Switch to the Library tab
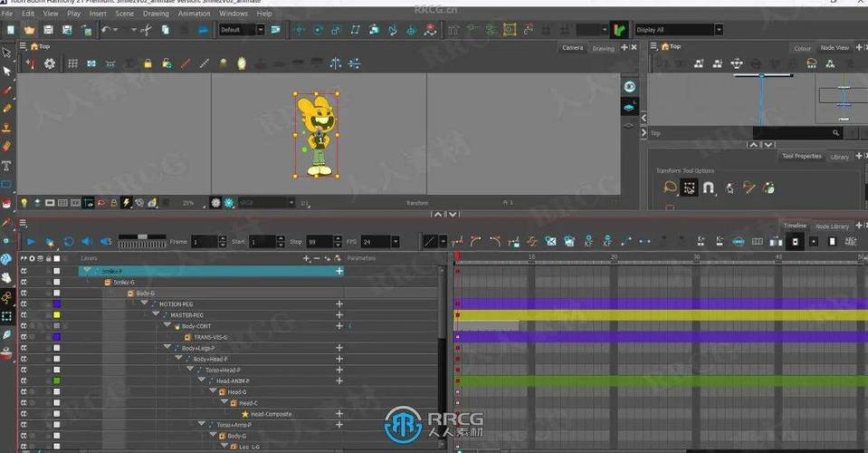The image size is (868, 453). click(x=839, y=157)
